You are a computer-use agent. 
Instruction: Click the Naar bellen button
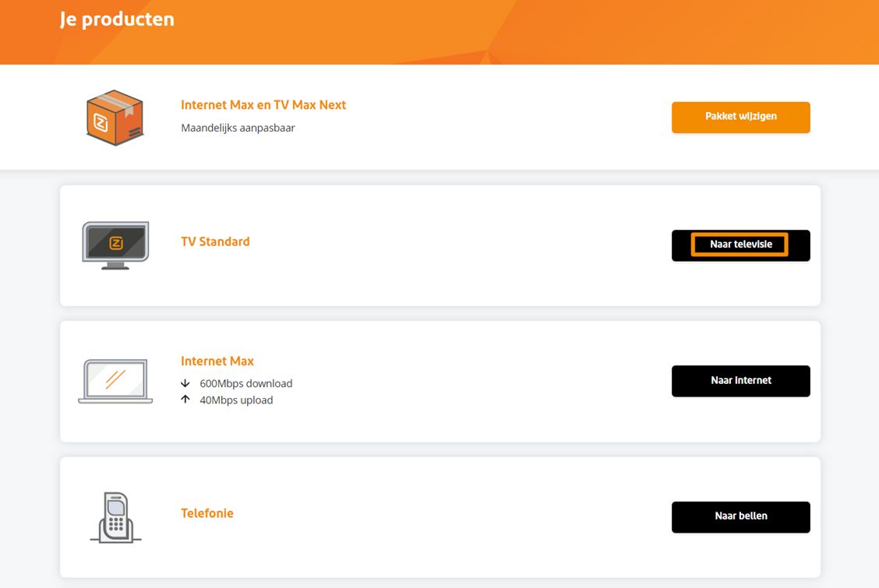coord(740,516)
